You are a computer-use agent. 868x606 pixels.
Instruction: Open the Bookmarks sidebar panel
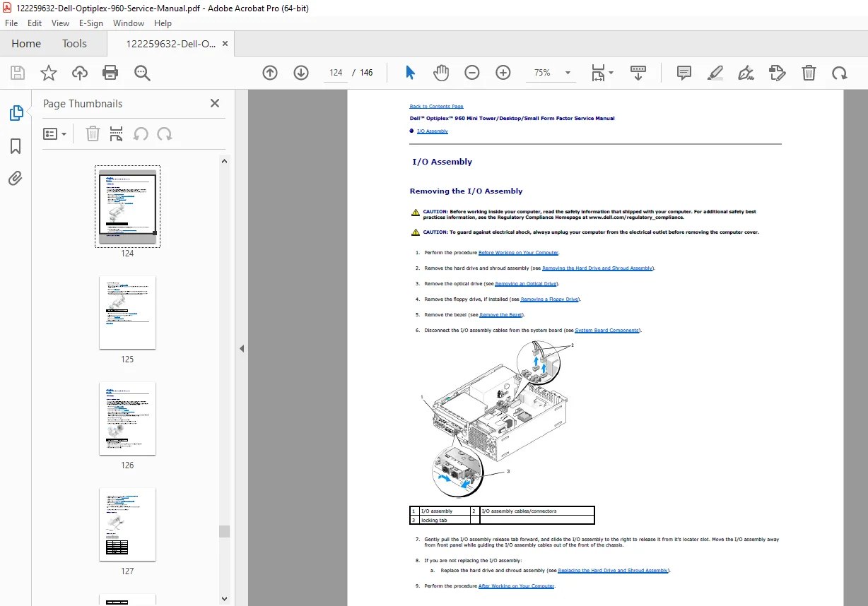(16, 146)
